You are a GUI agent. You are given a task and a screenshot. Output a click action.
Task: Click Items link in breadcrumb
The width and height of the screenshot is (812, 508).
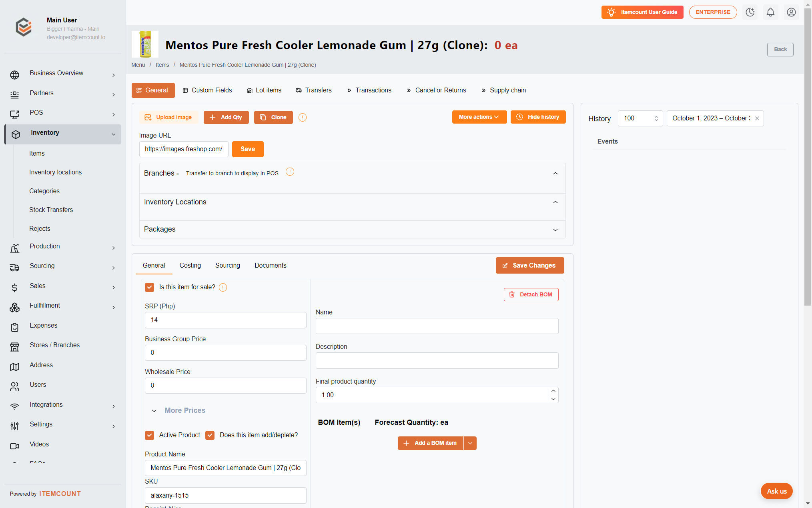point(162,65)
